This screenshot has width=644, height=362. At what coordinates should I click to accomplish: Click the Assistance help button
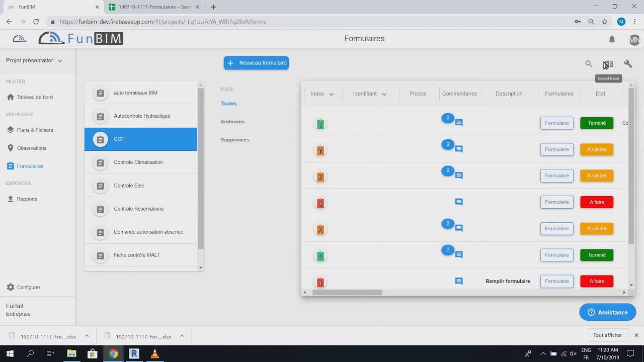point(607,312)
